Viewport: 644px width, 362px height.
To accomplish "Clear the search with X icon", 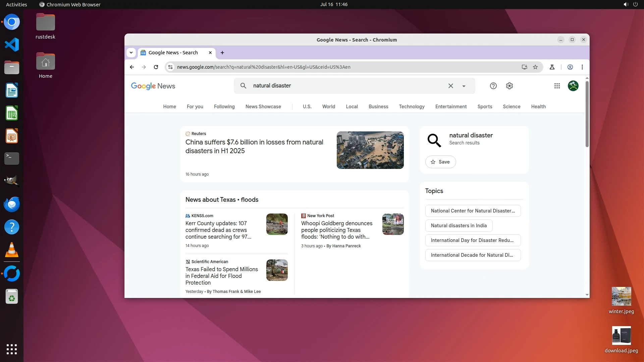I will tap(450, 86).
